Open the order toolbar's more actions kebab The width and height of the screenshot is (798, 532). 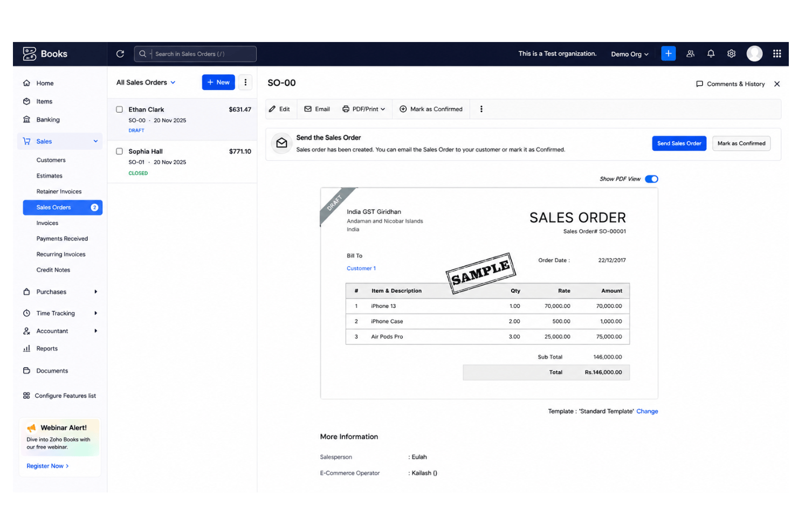pyautogui.click(x=481, y=109)
